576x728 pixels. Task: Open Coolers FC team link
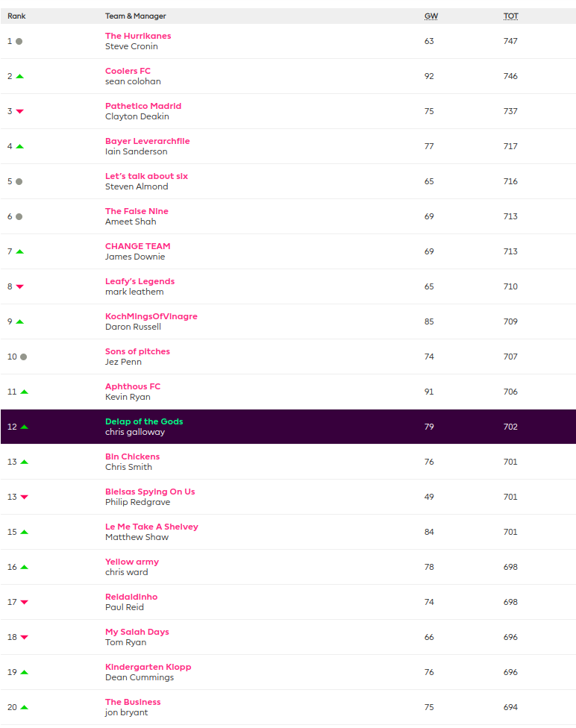pyautogui.click(x=128, y=71)
